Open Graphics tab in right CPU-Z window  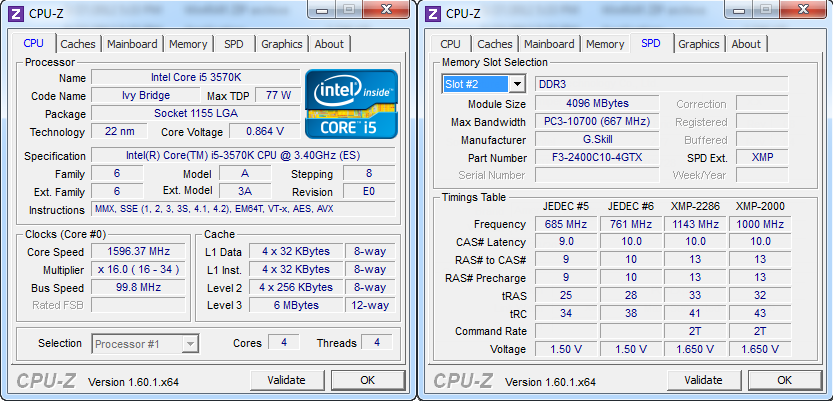699,44
